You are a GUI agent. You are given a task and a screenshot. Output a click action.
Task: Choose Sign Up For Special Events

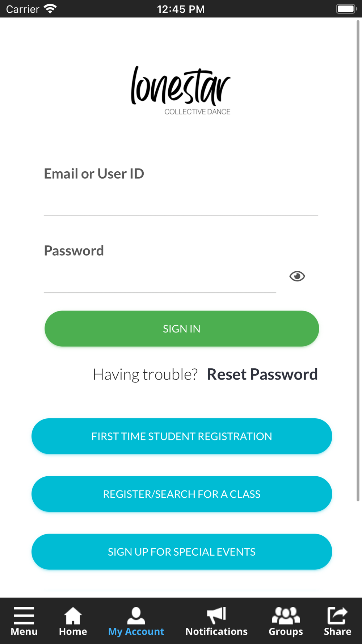tap(182, 552)
